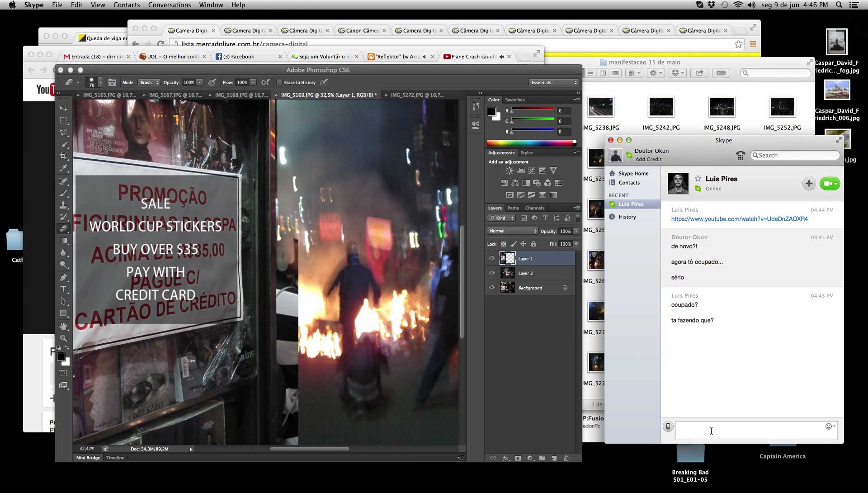Expand the Essentials workspace dropdown
Image resolution: width=868 pixels, height=493 pixels.
[x=554, y=82]
